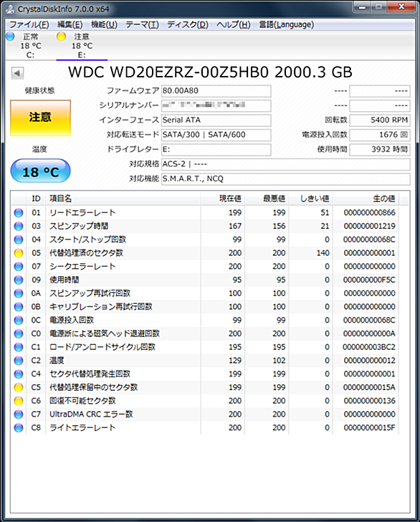The image size is (420, 522).
Task: Click the 対応規格 field showing ACS-2
Action: (285, 164)
